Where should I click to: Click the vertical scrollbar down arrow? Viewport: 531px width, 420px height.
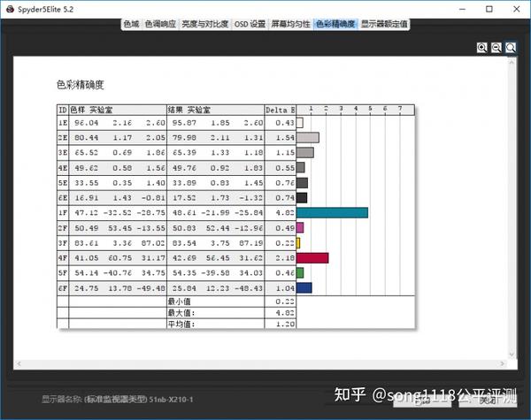point(512,355)
